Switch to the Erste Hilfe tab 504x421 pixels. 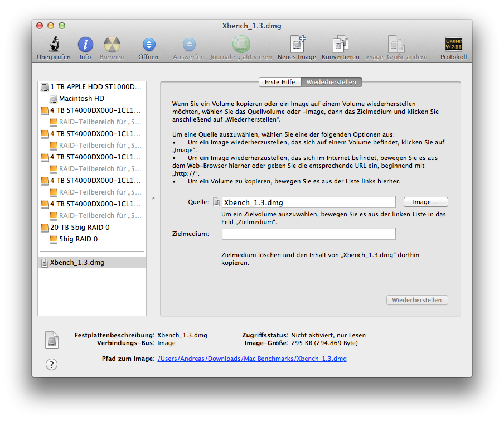280,82
